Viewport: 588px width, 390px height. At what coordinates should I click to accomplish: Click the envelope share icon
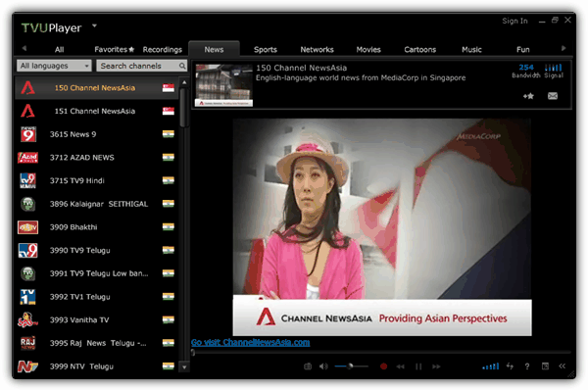pos(553,96)
